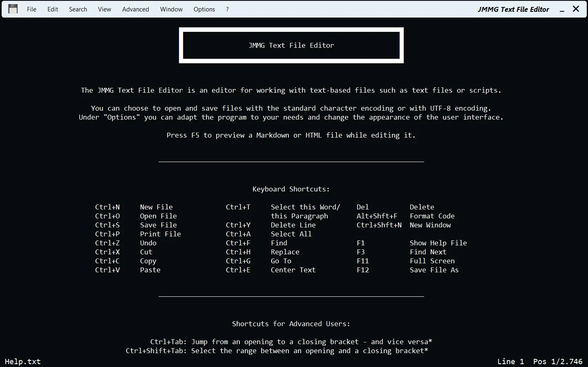Click the 'Open File' text
This screenshot has height=367, width=588.
pos(159,216)
